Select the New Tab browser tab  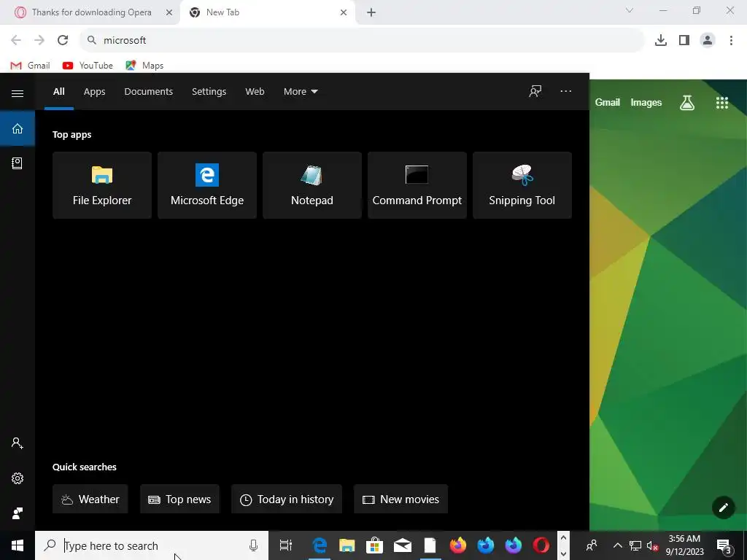tap(267, 12)
